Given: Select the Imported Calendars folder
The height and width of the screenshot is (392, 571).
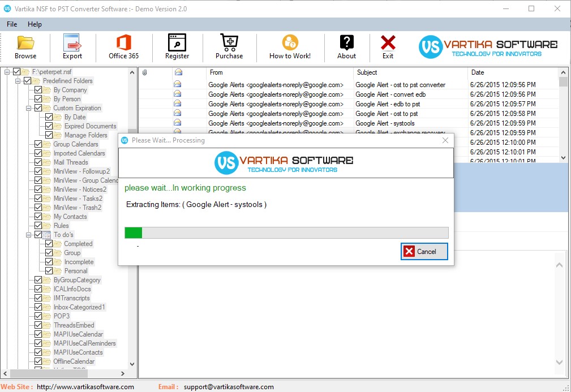Looking at the screenshot, I should 79,153.
